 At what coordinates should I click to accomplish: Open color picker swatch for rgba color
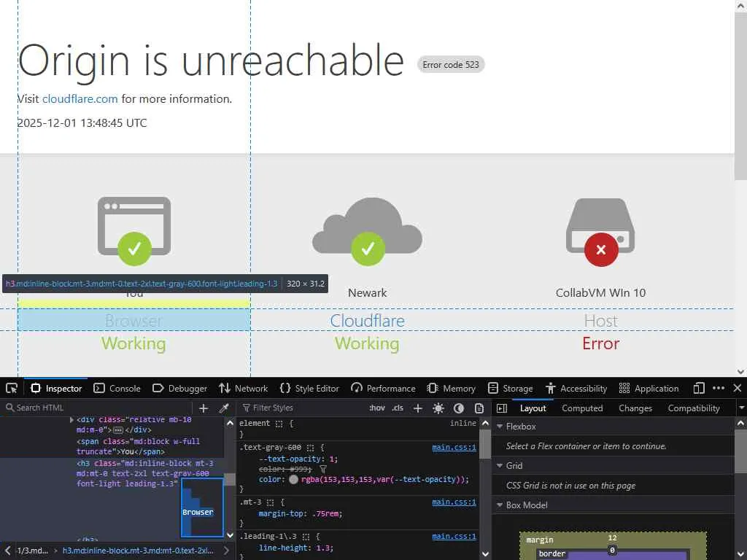coord(293,480)
